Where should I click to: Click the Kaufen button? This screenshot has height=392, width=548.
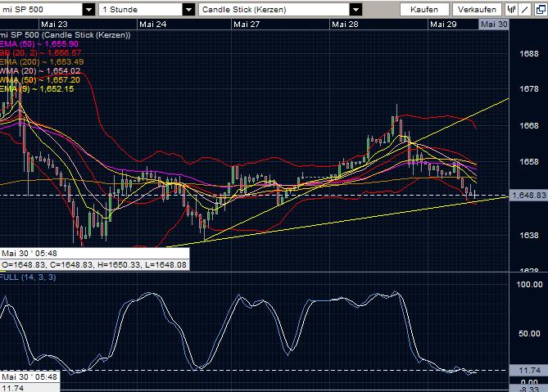click(x=424, y=10)
